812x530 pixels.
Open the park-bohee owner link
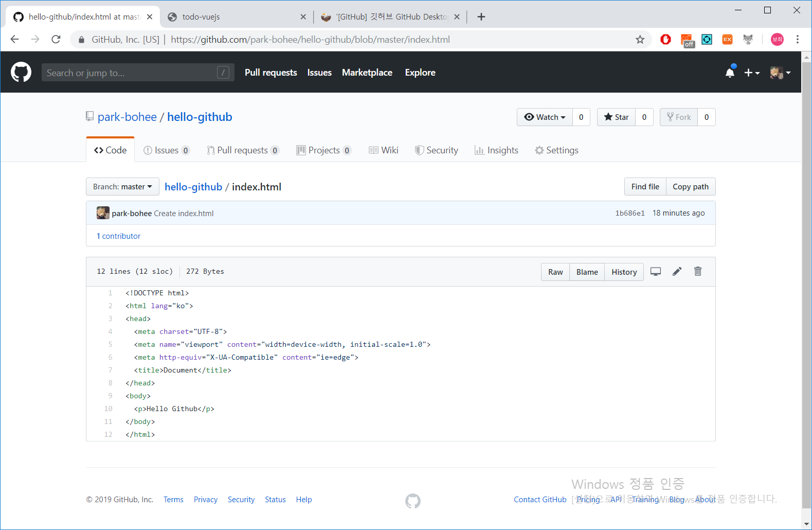coord(127,117)
